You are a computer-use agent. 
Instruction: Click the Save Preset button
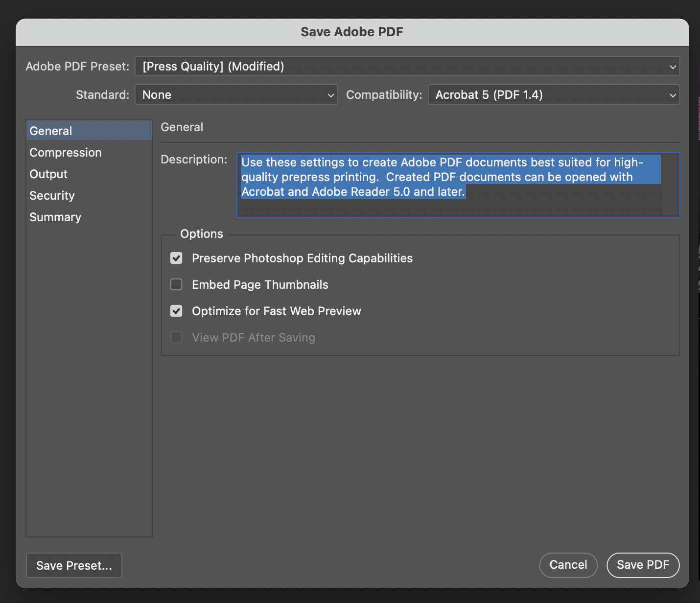73,565
